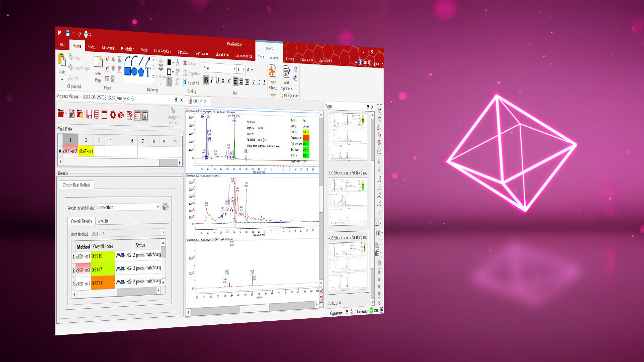Click the red gear settings icon in Mgears Viewer

(x=113, y=115)
